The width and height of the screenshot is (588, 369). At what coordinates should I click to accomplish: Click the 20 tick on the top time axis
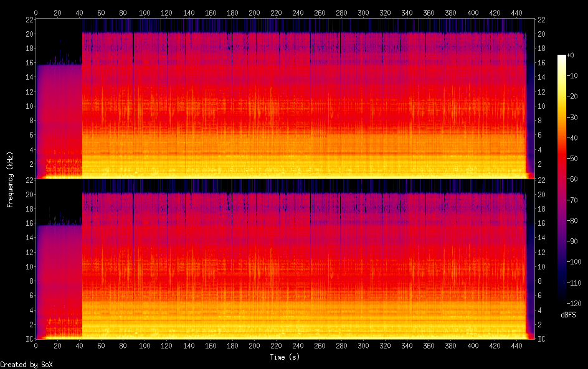(x=57, y=12)
